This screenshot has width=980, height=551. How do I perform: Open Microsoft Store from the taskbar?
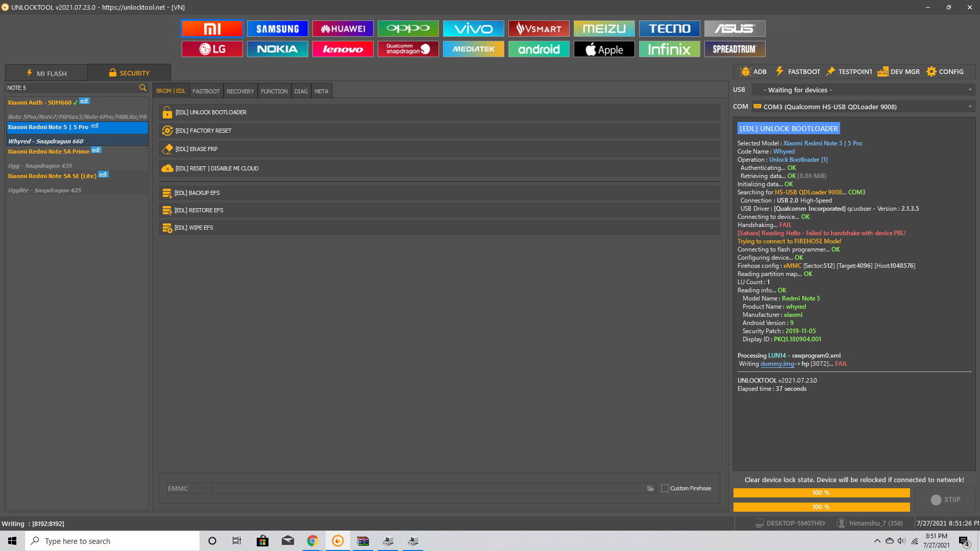(x=263, y=541)
